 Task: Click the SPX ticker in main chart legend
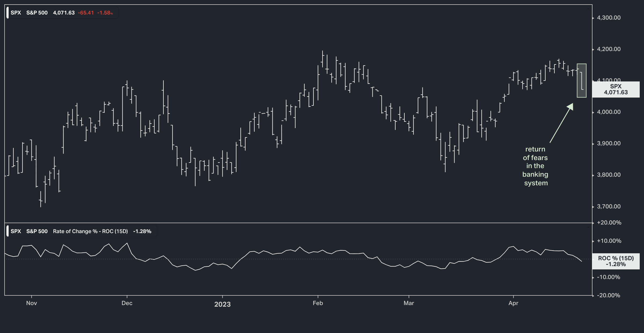pyautogui.click(x=16, y=13)
